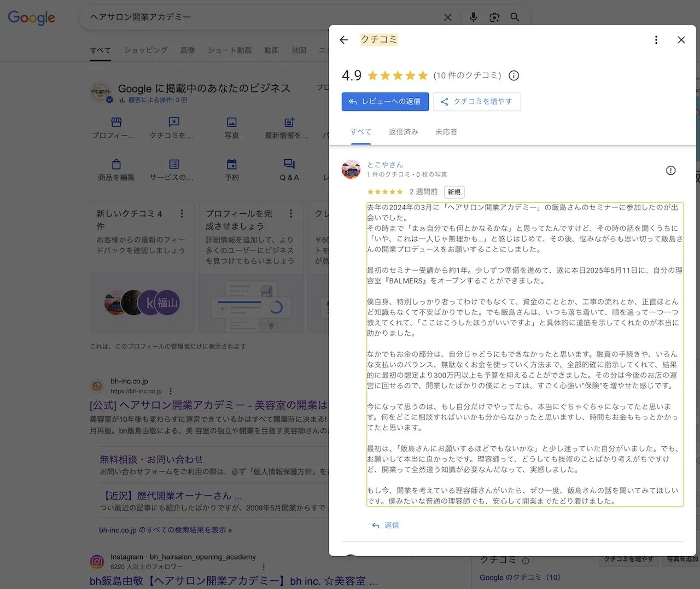
Task: Click info icon next to 10件のクチコミ
Action: pyautogui.click(x=514, y=75)
